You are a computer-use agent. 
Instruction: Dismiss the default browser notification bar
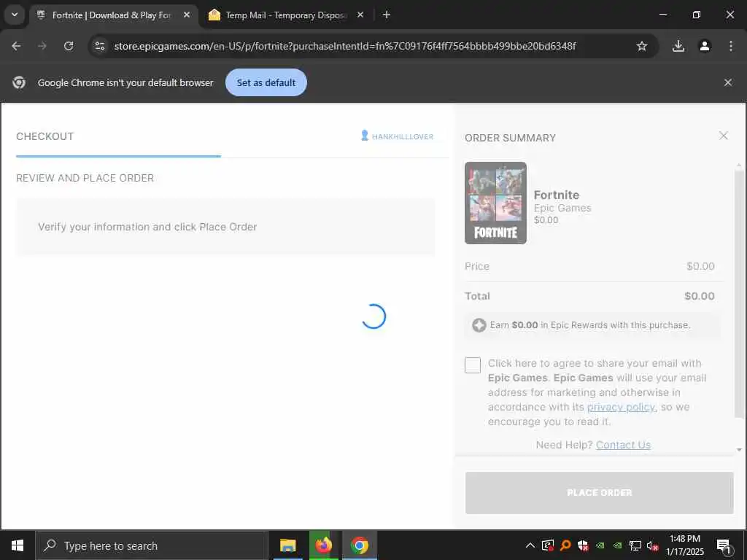coord(728,83)
